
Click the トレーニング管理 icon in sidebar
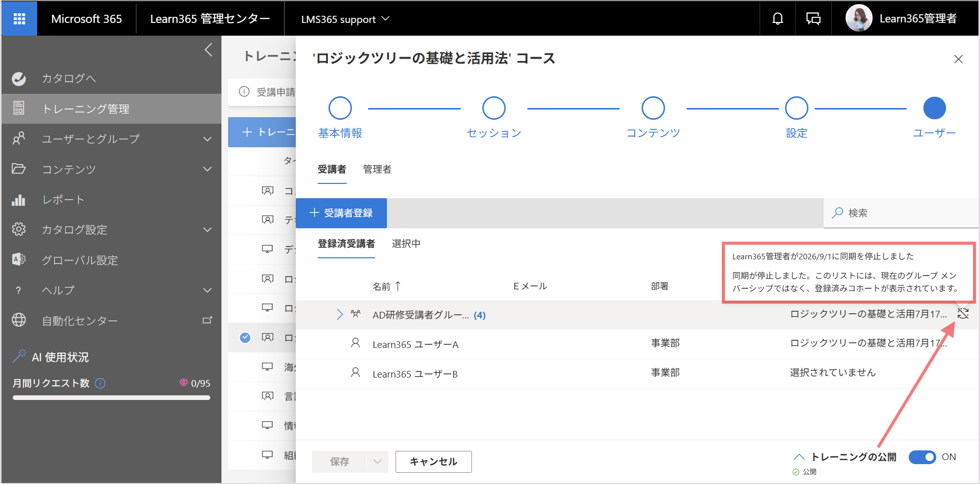[x=19, y=108]
